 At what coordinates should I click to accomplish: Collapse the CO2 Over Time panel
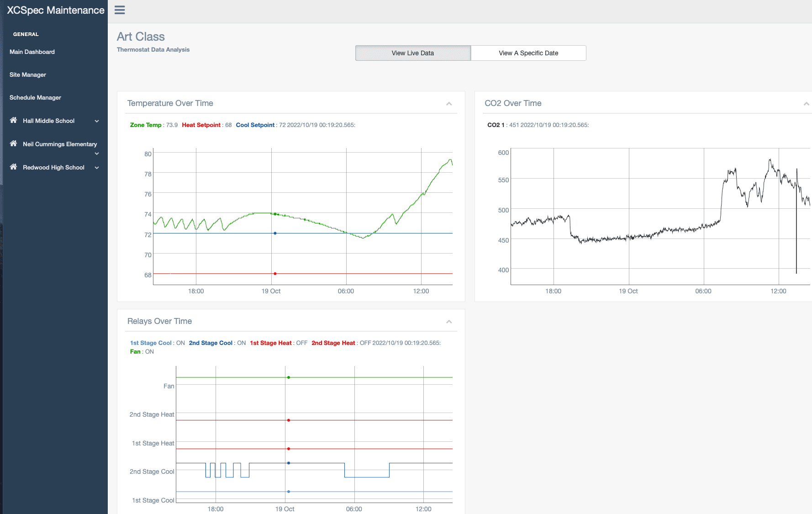pos(806,104)
